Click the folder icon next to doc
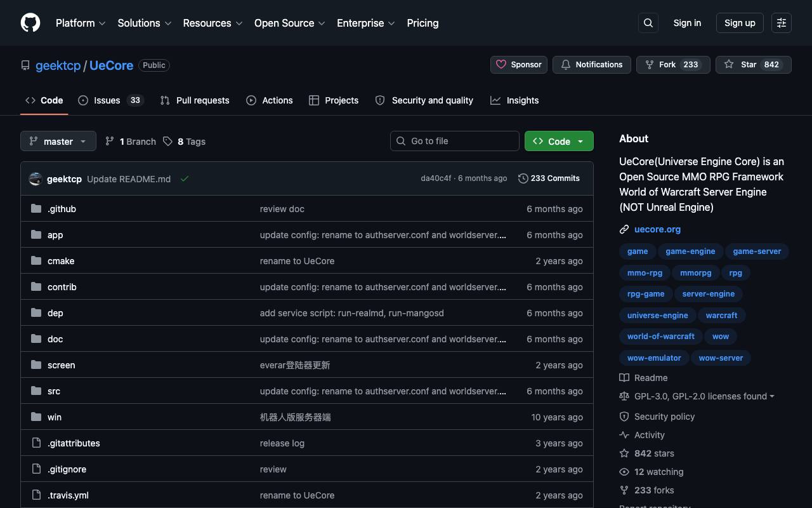 [36, 338]
